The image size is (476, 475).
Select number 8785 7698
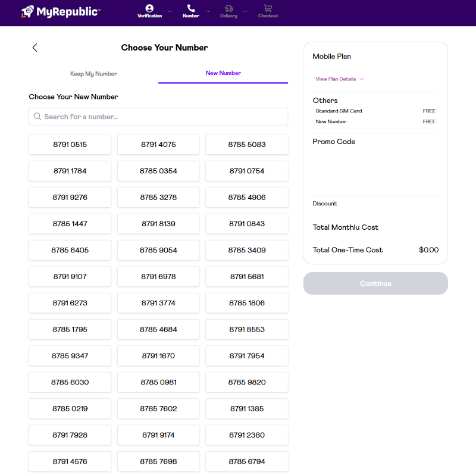[158, 462]
